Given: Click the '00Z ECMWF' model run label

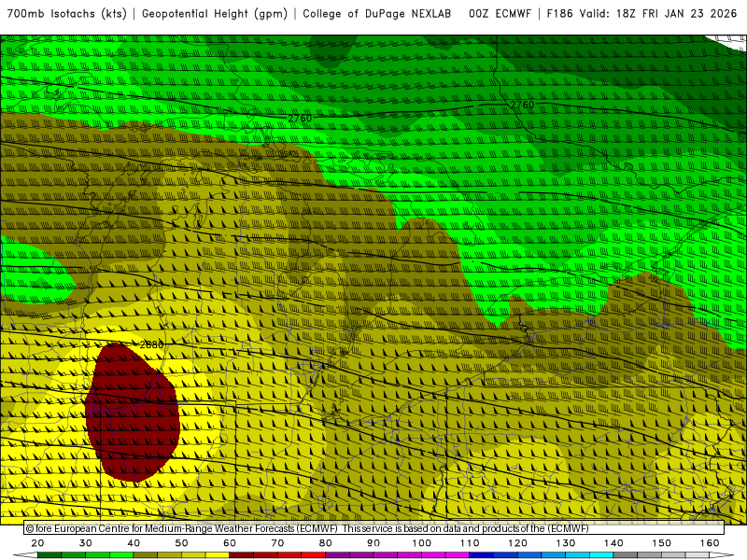Looking at the screenshot, I should pos(500,14).
